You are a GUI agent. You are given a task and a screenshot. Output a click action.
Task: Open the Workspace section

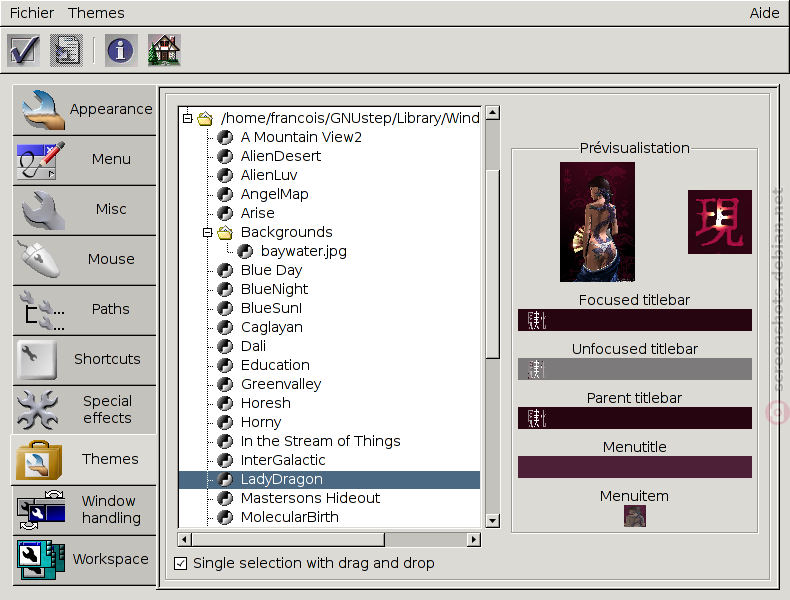pos(84,559)
